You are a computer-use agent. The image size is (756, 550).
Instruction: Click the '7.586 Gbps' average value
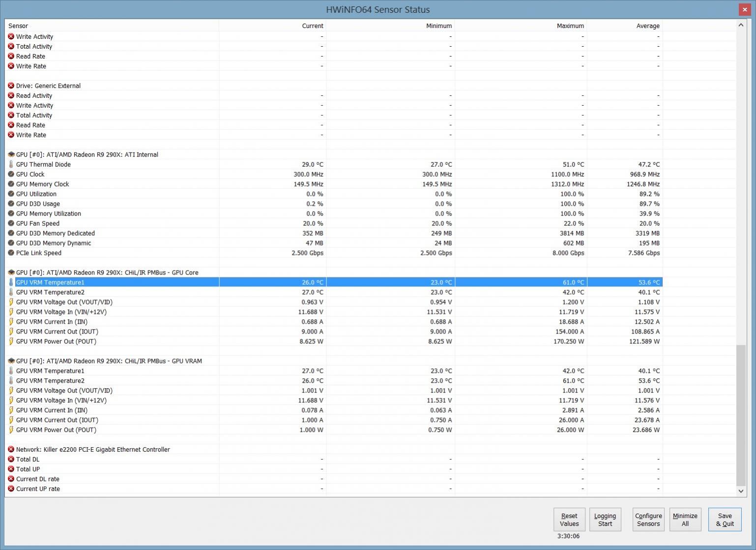[644, 253]
